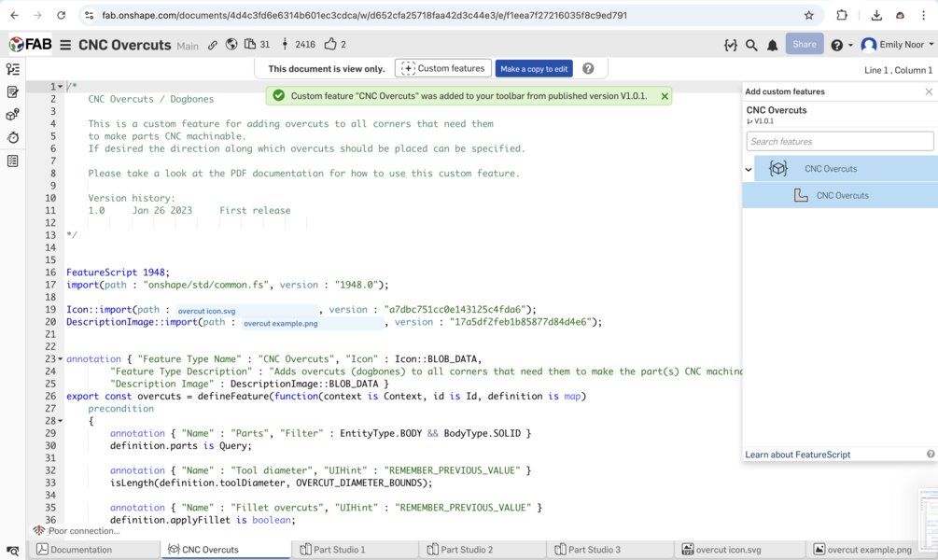The image size is (938, 560).
Task: Reload the page in the browser
Action: (61, 16)
